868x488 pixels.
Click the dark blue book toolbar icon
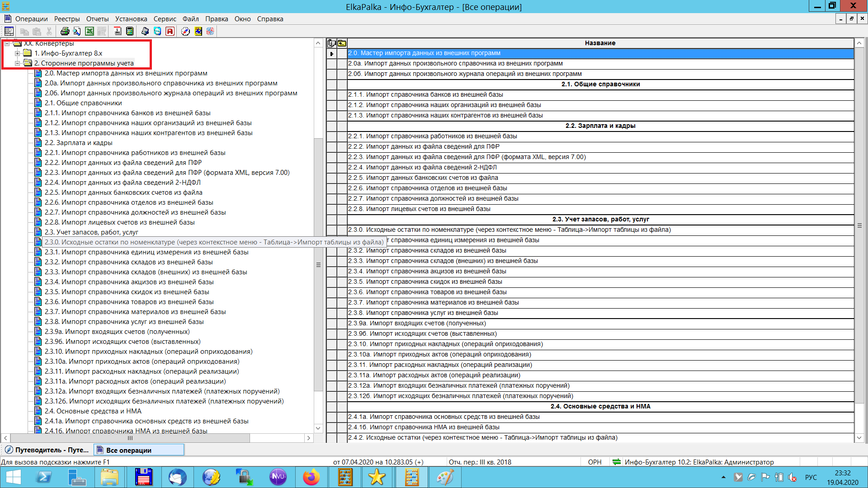(145, 31)
